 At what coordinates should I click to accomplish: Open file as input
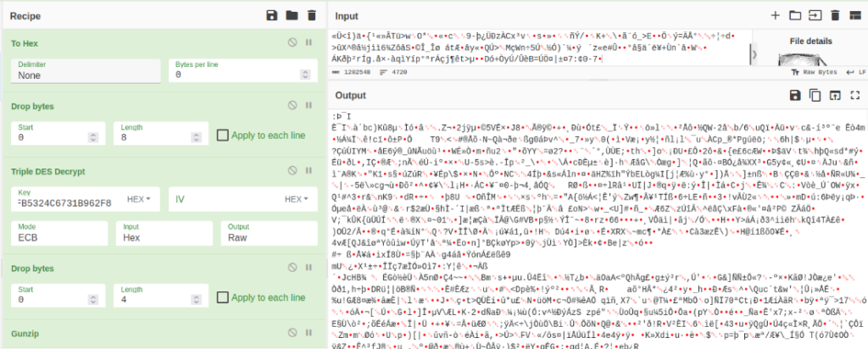pos(815,15)
